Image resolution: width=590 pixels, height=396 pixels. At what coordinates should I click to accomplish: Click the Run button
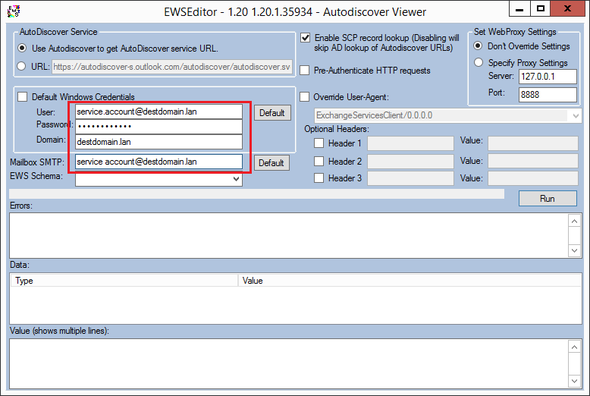547,198
